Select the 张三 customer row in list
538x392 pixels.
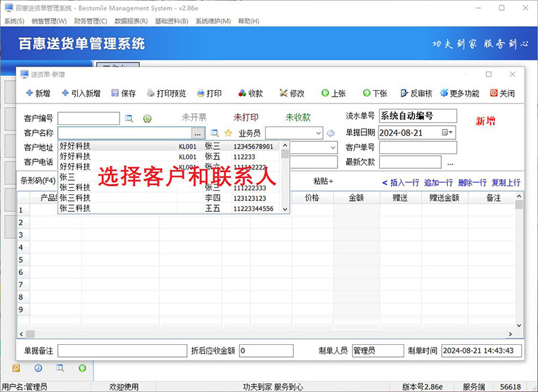coord(169,178)
